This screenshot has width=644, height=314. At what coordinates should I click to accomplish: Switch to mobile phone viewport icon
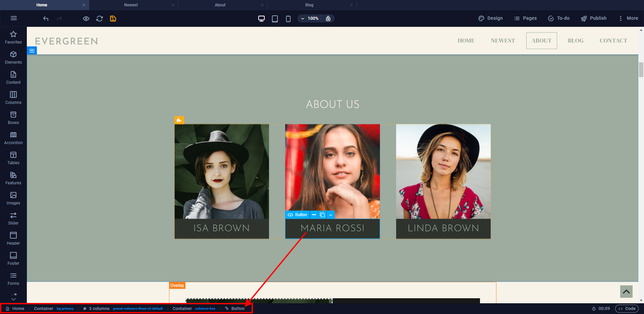(x=288, y=19)
